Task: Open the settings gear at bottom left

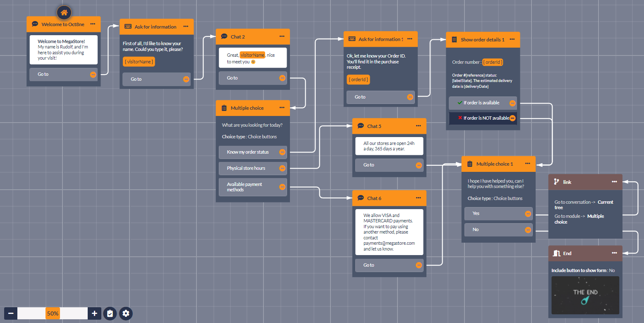Action: click(x=126, y=313)
